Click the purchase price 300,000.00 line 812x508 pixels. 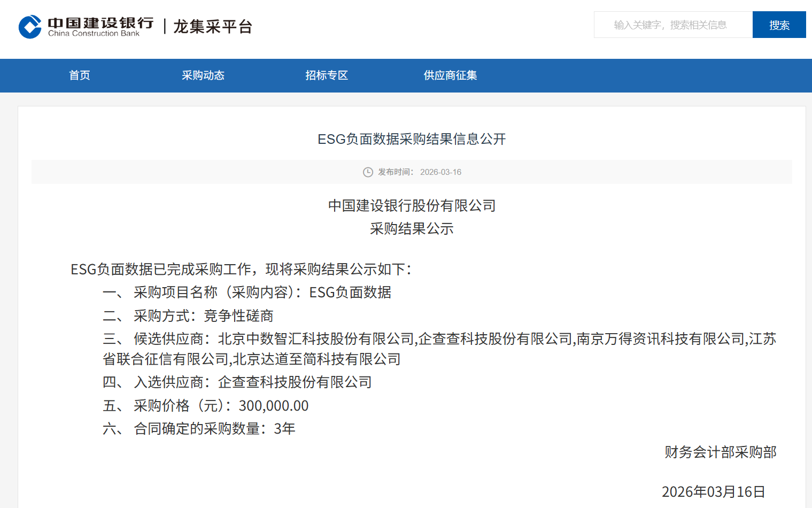221,406
